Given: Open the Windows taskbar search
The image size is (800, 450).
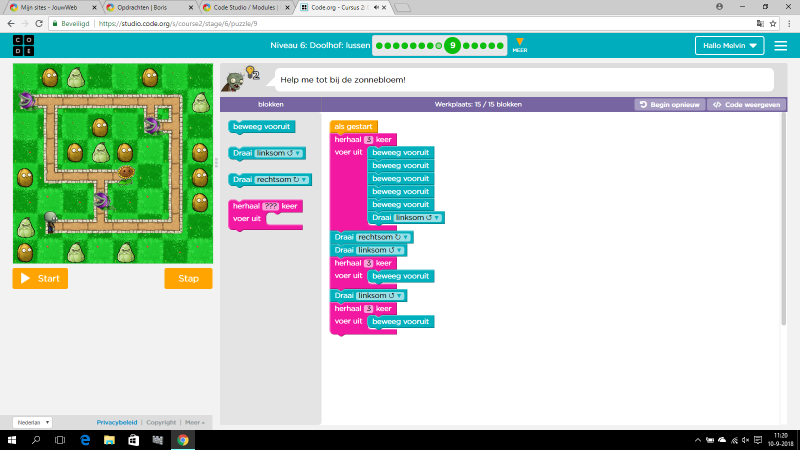Looking at the screenshot, I should click(x=36, y=440).
